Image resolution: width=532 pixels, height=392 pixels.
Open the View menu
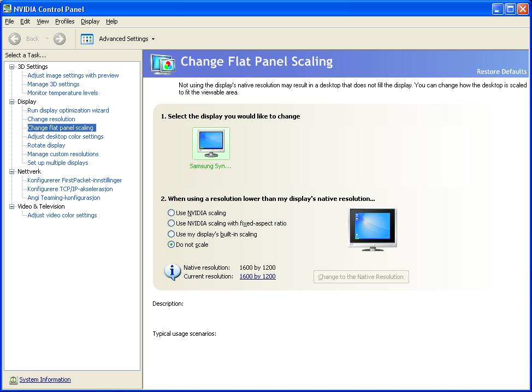[x=43, y=21]
